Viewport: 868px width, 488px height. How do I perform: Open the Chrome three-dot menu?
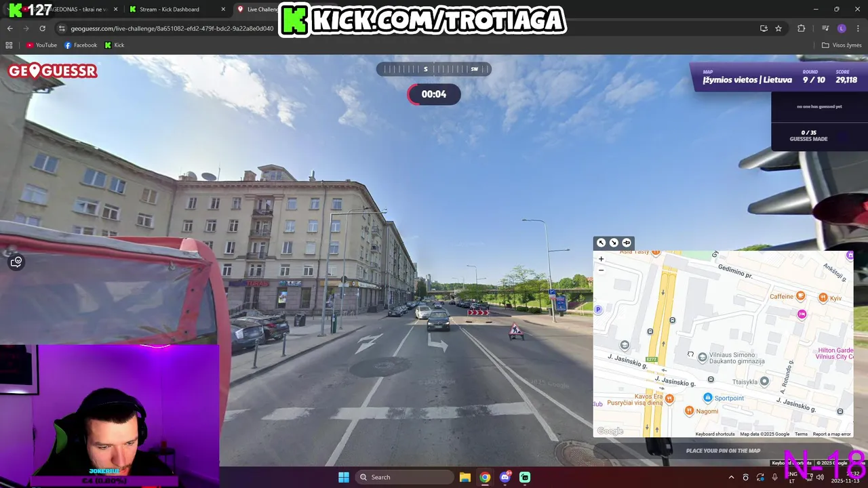pyautogui.click(x=858, y=28)
